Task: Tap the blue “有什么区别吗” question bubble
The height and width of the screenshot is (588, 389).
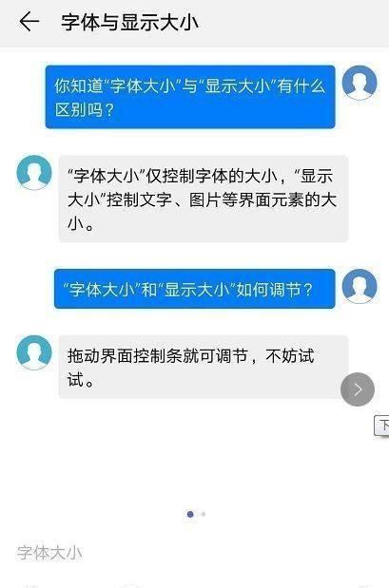Action: [x=190, y=97]
